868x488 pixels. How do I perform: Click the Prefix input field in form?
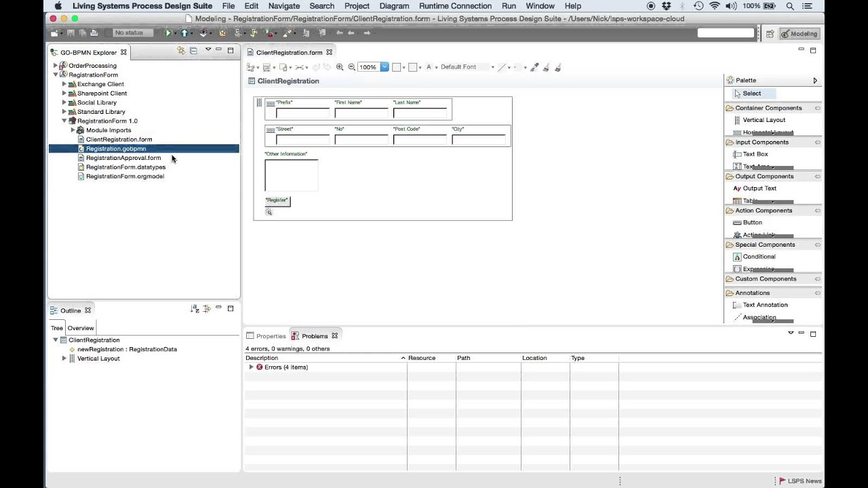click(302, 113)
